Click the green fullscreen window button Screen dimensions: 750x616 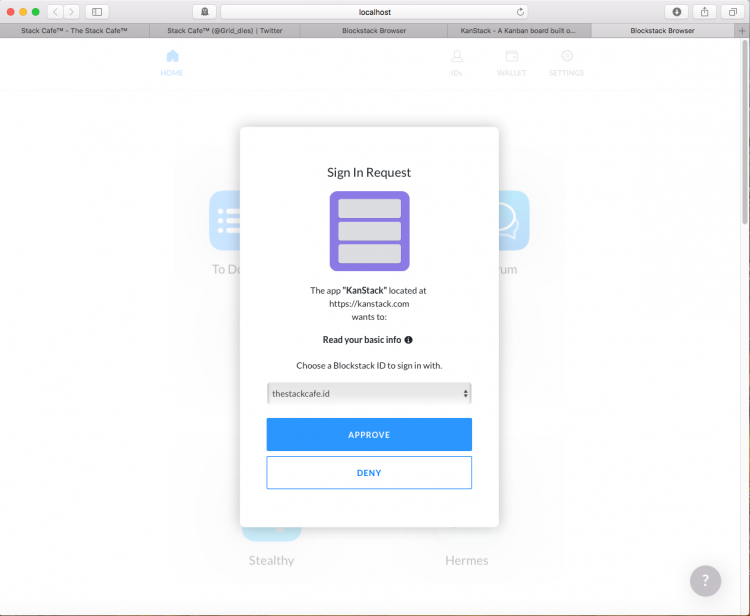tap(35, 12)
